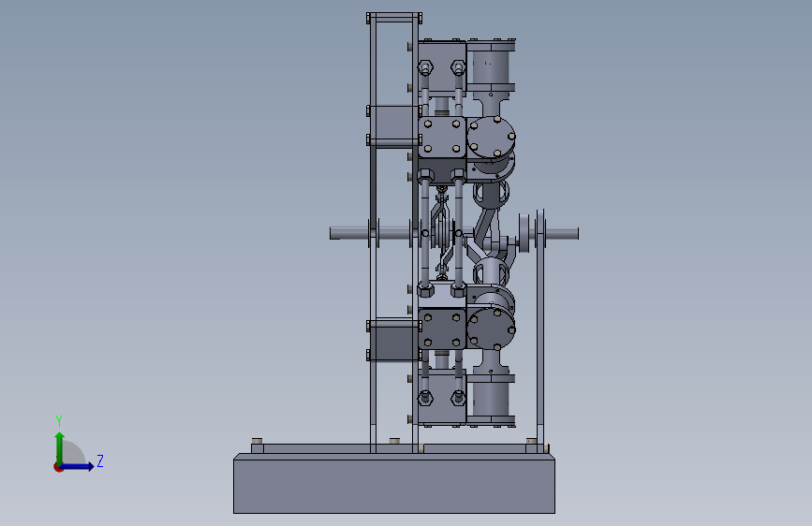Viewport: 812px width, 526px height.
Task: Select the top crossbar of the tall frame
Action: click(394, 18)
